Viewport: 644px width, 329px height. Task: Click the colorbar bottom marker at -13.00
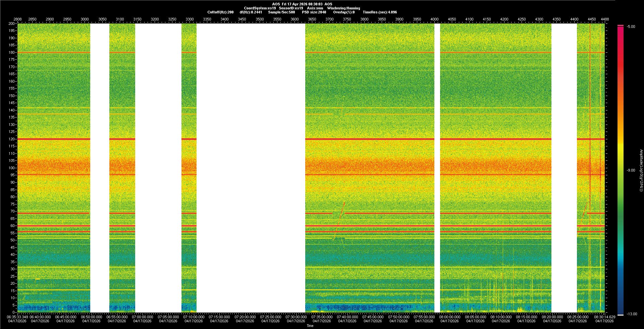coord(621,315)
